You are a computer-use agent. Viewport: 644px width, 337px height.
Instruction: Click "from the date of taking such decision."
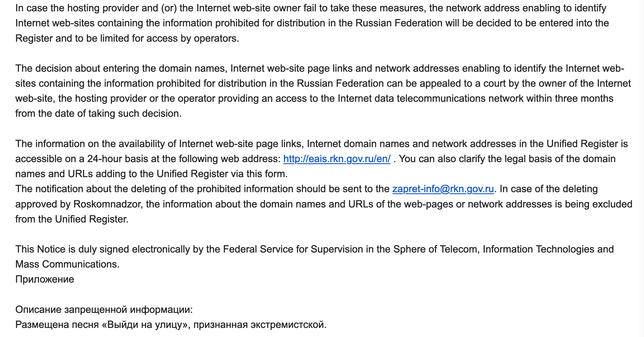[x=98, y=113]
